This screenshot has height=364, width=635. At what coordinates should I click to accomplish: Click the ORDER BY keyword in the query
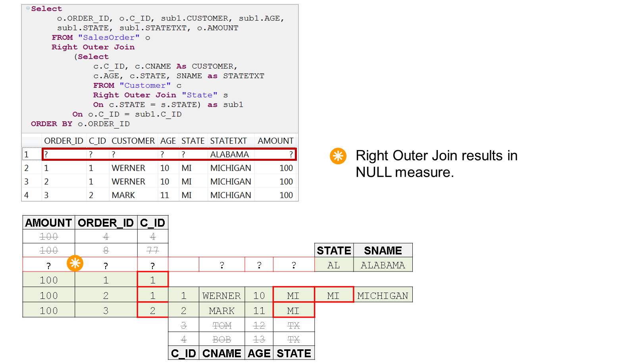pos(52,124)
